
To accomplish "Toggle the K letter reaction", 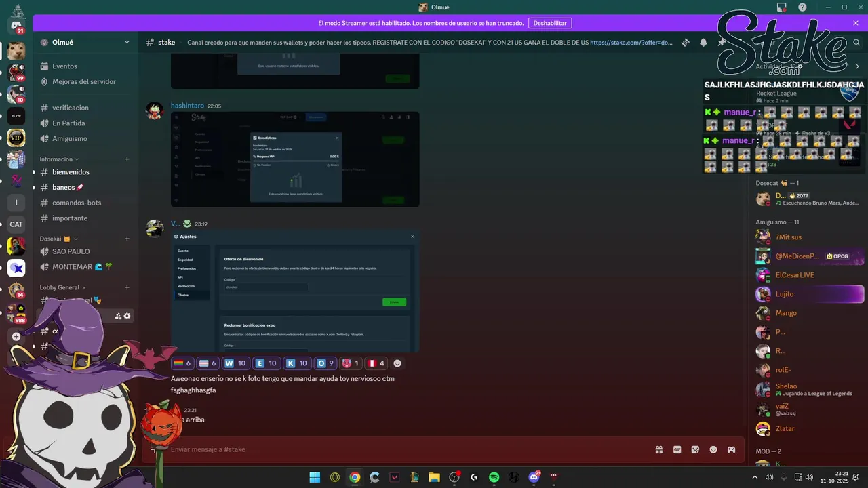I will [297, 363].
